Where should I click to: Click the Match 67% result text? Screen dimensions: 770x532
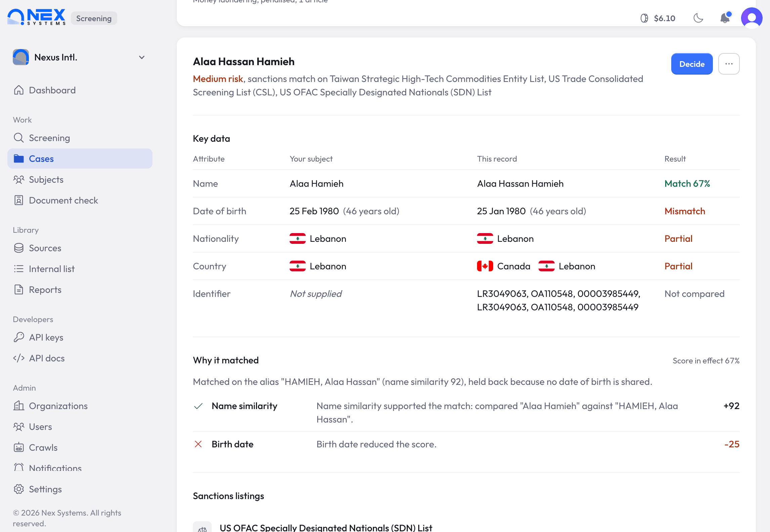pos(687,183)
